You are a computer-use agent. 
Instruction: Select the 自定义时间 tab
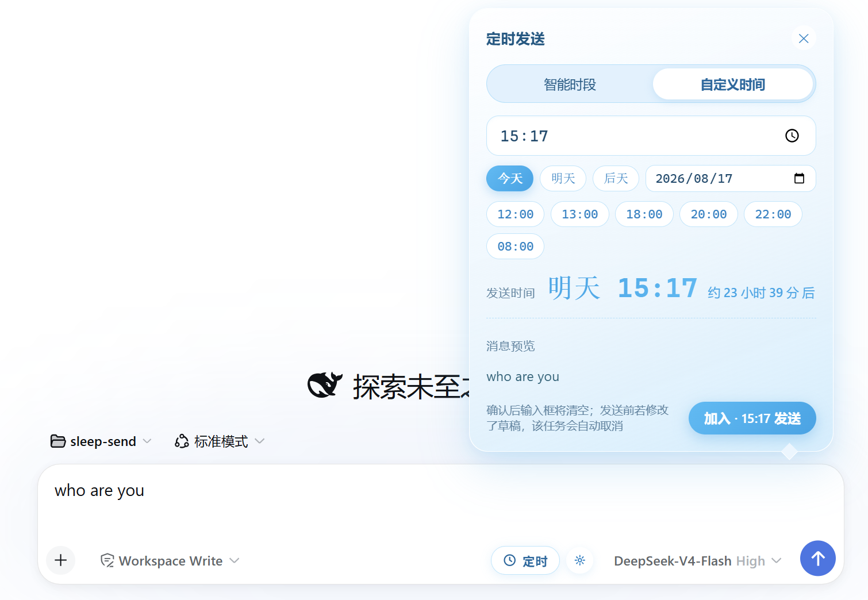tap(732, 84)
